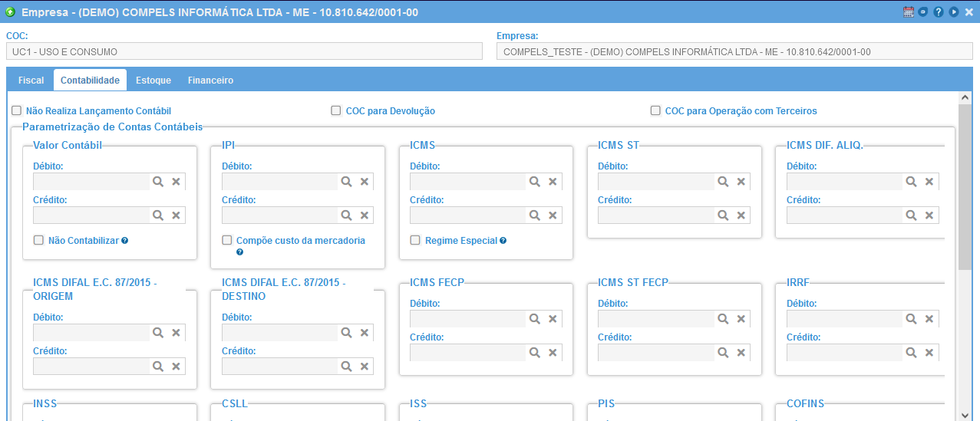Switch to the Fiscal tab
This screenshot has width=980, height=421.
[31, 80]
